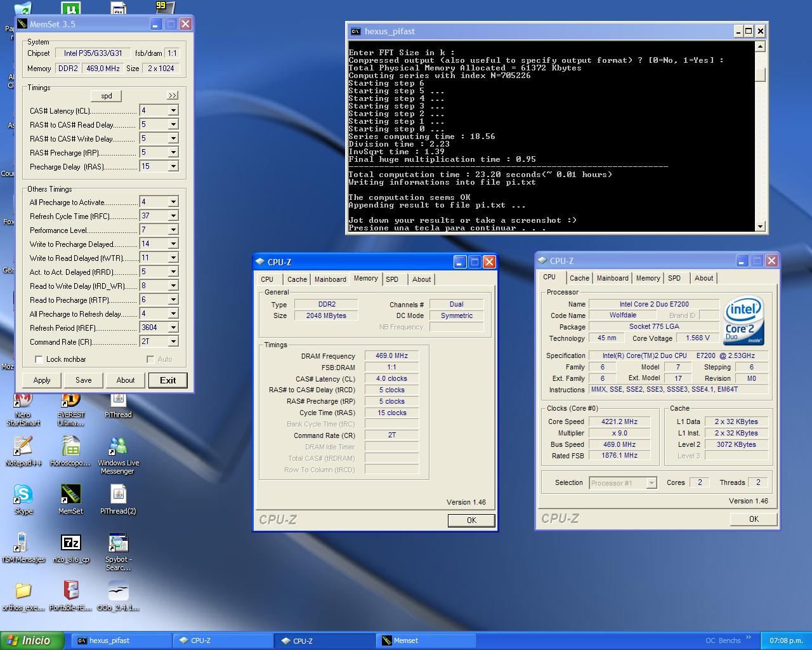This screenshot has height=650, width=812.
Task: Click Exit button in MemSet
Action: (167, 380)
